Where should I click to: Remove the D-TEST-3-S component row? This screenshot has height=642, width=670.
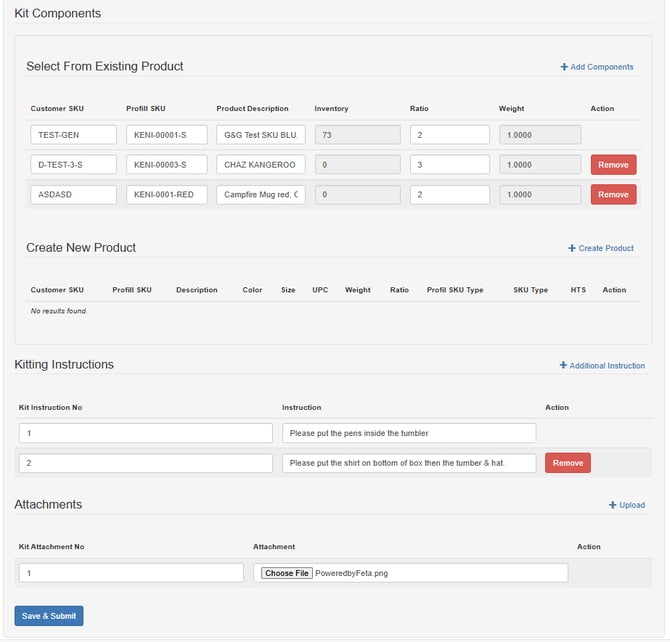point(613,165)
